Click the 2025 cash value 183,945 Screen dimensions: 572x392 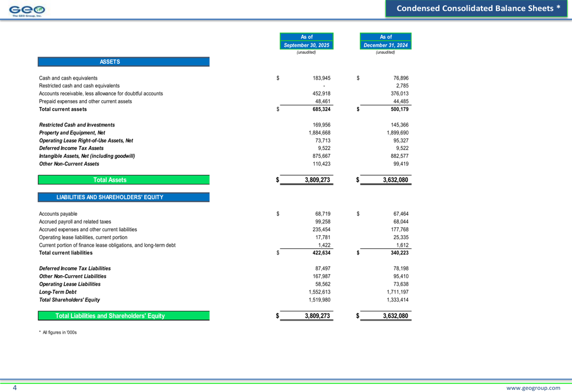click(x=321, y=78)
